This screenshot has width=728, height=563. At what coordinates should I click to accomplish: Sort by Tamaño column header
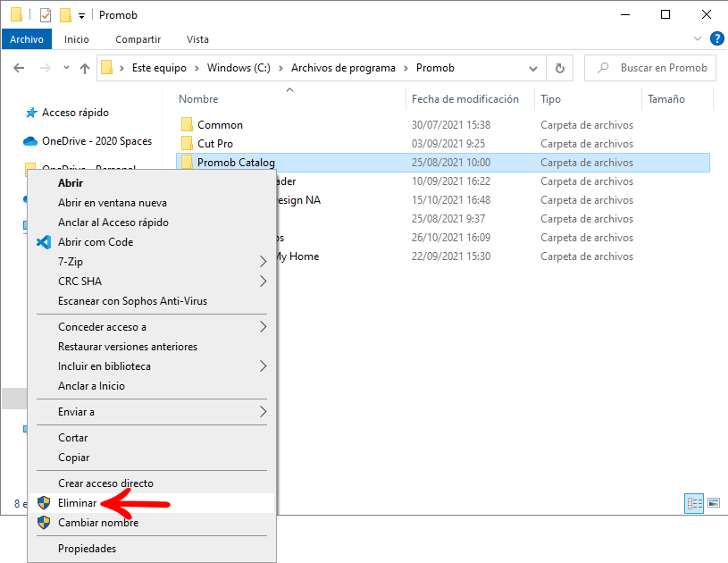click(666, 99)
